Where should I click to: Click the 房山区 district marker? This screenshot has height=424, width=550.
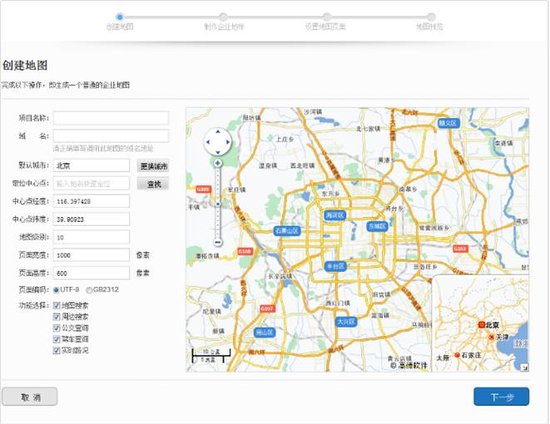coord(264,332)
